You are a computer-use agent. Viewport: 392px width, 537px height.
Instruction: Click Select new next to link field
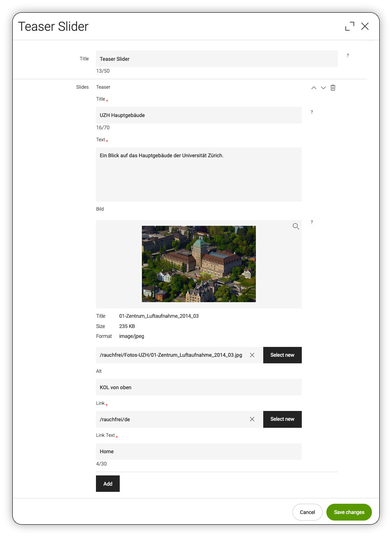pos(282,419)
